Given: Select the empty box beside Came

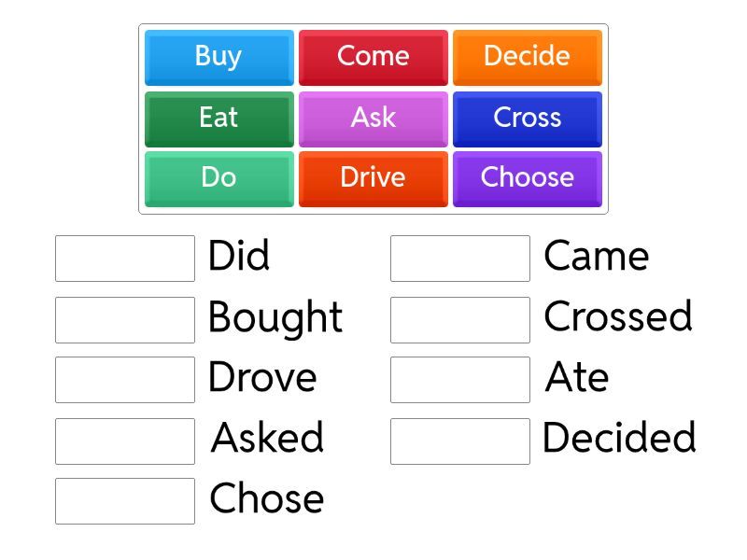Looking at the screenshot, I should [x=460, y=259].
